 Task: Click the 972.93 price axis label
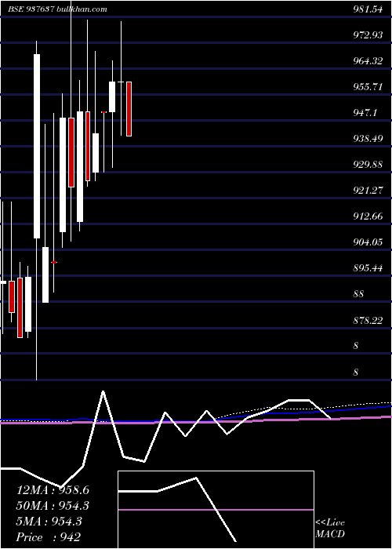point(367,35)
